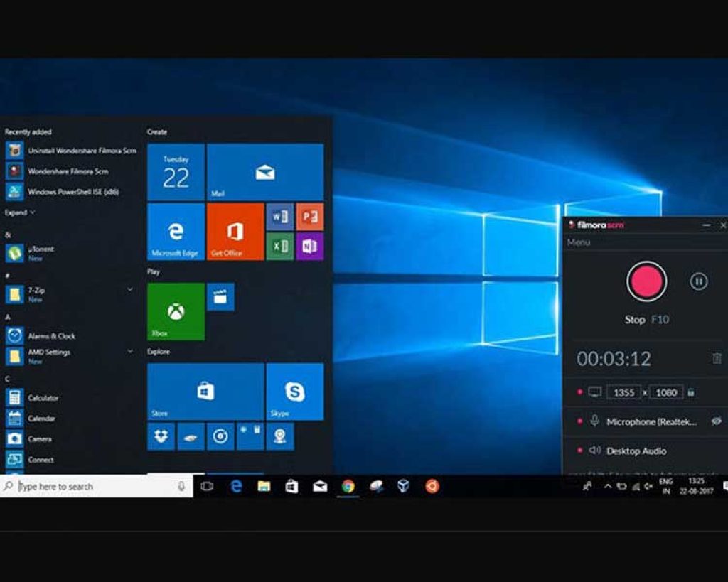The image size is (728, 582).
Task: Open the Mail tile
Action: pos(265,172)
